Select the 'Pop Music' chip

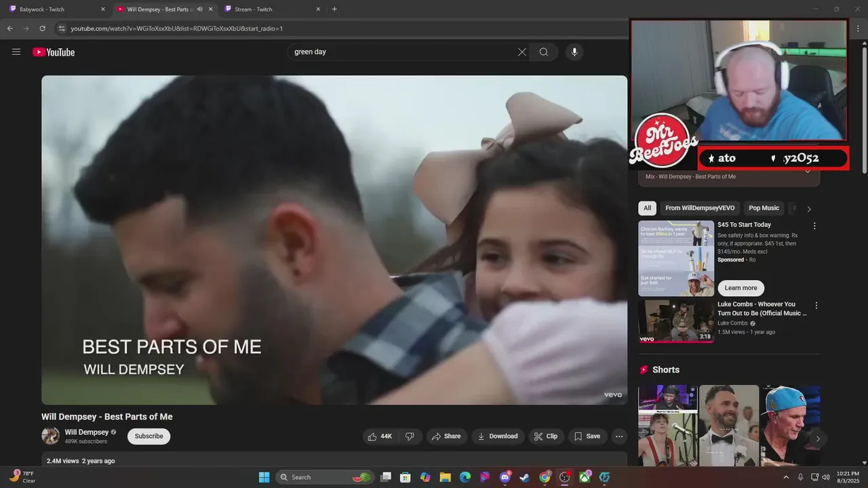click(764, 208)
